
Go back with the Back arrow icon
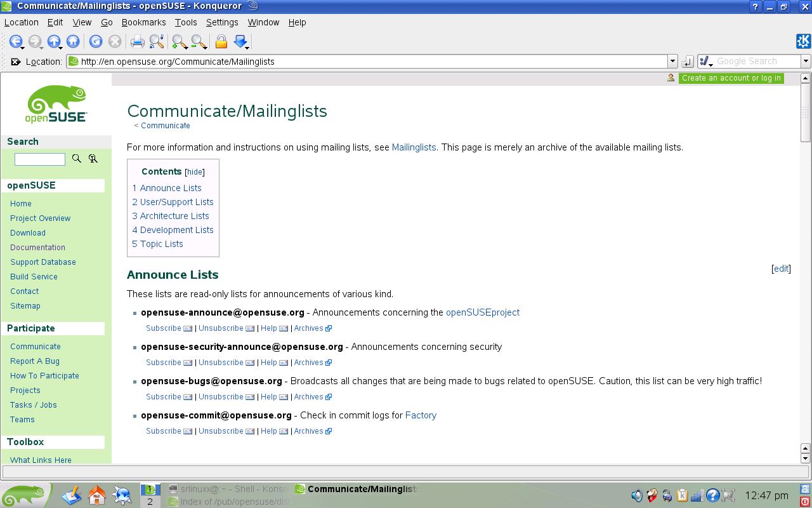tap(15, 41)
